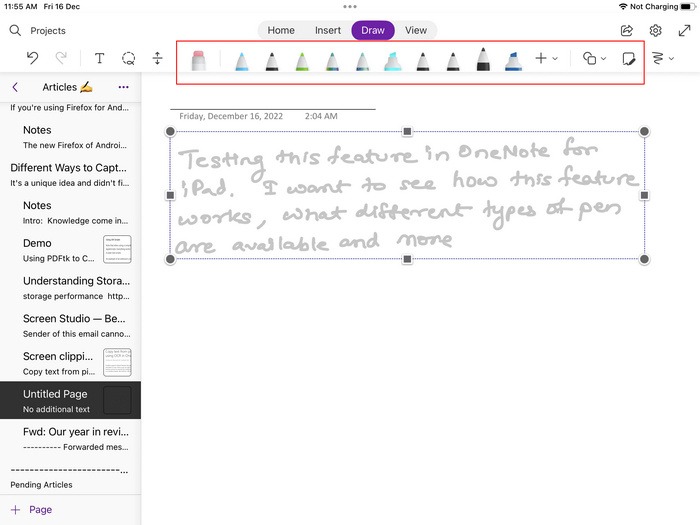Screen dimensions: 700x525
Task: Open Different Ways to Capt... page
Action: pyautogui.click(x=70, y=174)
